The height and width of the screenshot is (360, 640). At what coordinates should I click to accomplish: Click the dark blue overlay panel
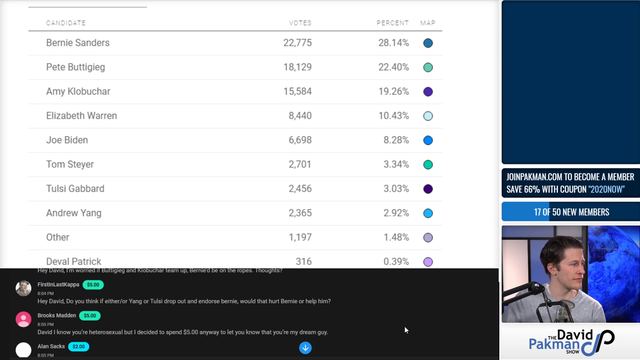571,82
